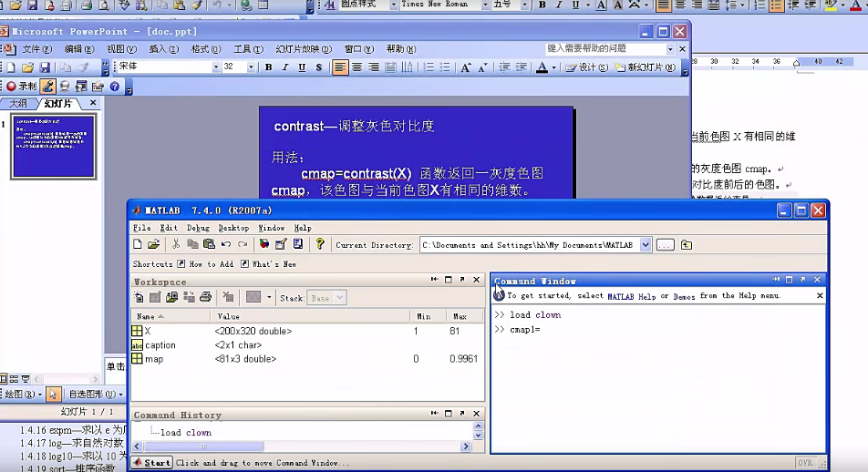This screenshot has height=472, width=868.
Task: Click Decrease font size in PowerPoint
Action: pyautogui.click(x=482, y=67)
